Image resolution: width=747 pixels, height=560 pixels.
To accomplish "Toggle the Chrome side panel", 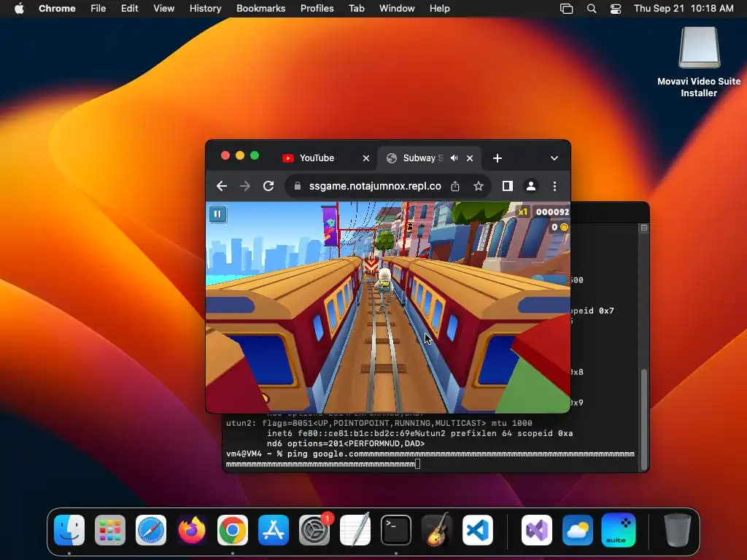I will tap(508, 186).
